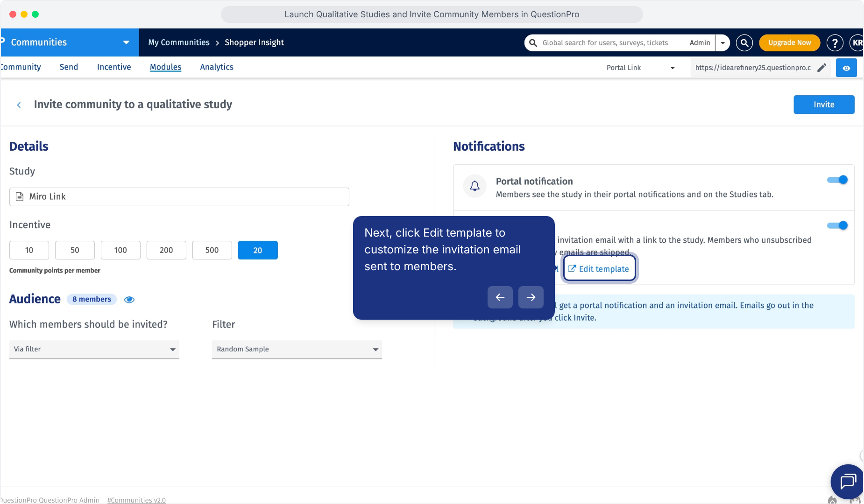864x504 pixels.
Task: Toggle the email invitation switch
Action: tap(837, 225)
